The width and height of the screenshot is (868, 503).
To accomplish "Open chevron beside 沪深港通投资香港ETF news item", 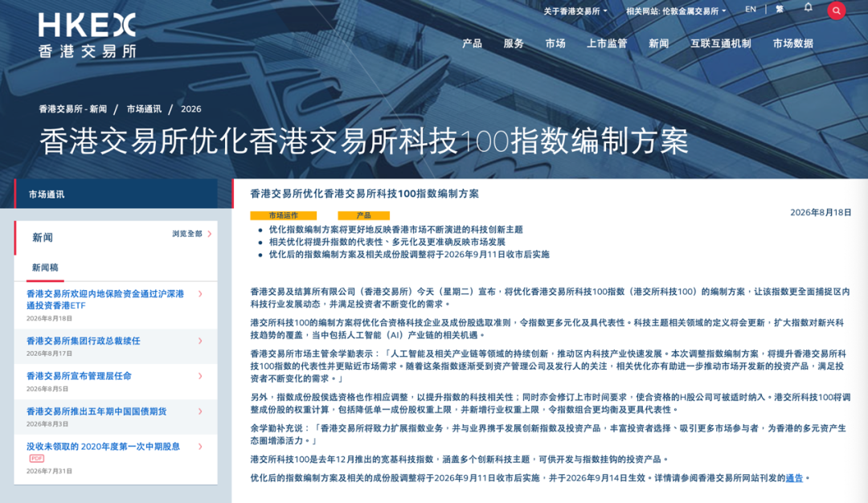I will [x=200, y=294].
